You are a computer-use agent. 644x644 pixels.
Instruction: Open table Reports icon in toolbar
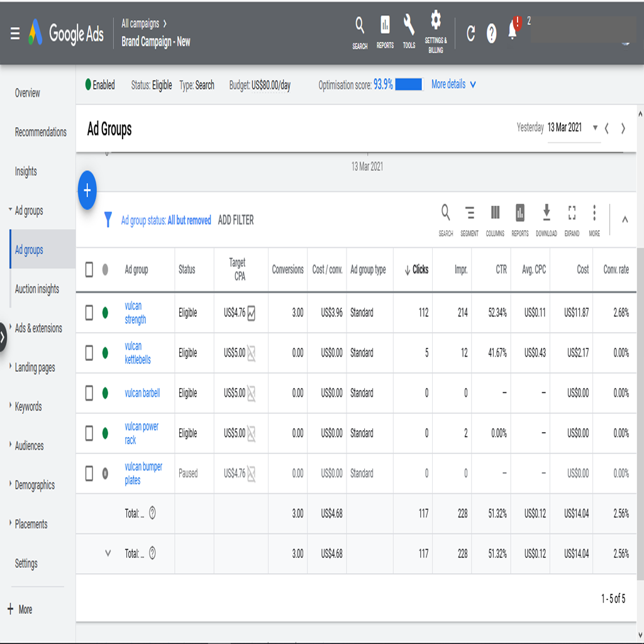click(520, 221)
